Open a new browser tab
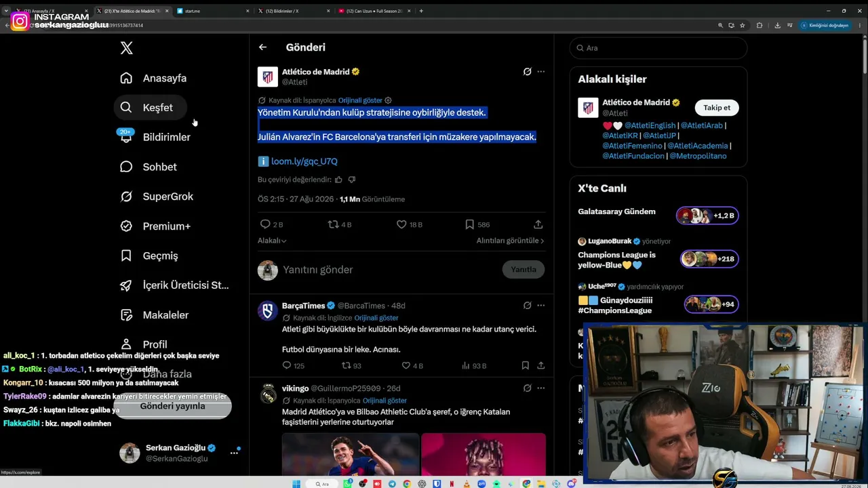 pyautogui.click(x=421, y=11)
